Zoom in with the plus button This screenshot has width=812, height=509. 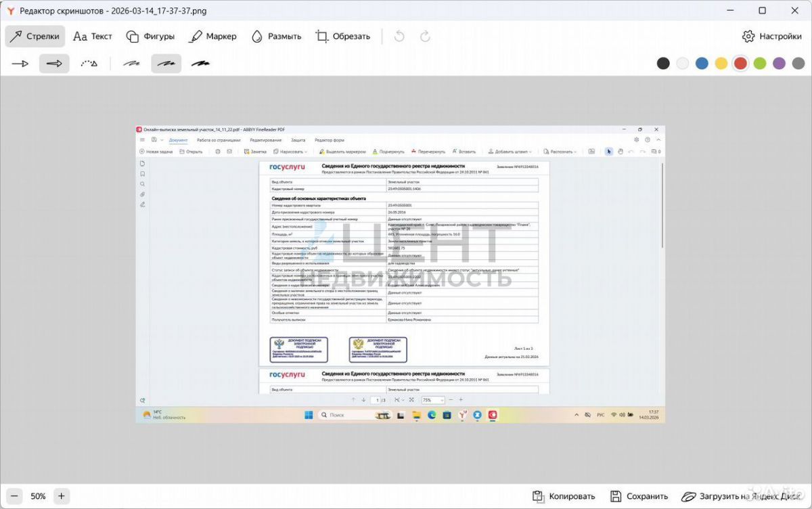click(61, 496)
